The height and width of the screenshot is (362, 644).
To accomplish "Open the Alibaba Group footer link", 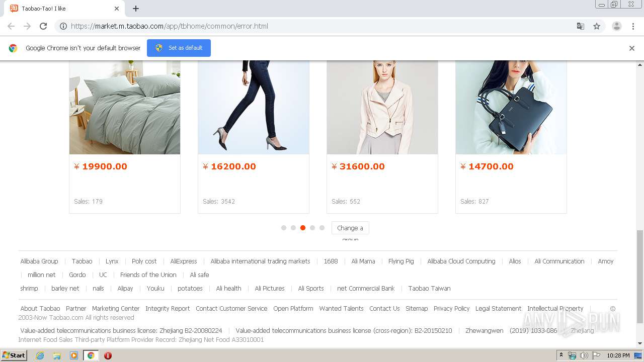I will tap(39, 261).
